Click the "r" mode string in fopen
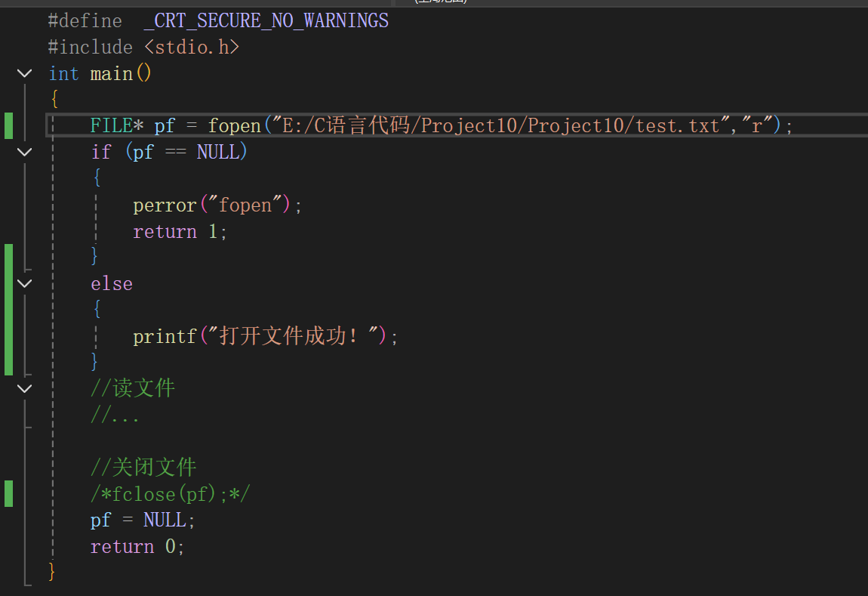Screen dimensions: 868x596 click(x=757, y=125)
